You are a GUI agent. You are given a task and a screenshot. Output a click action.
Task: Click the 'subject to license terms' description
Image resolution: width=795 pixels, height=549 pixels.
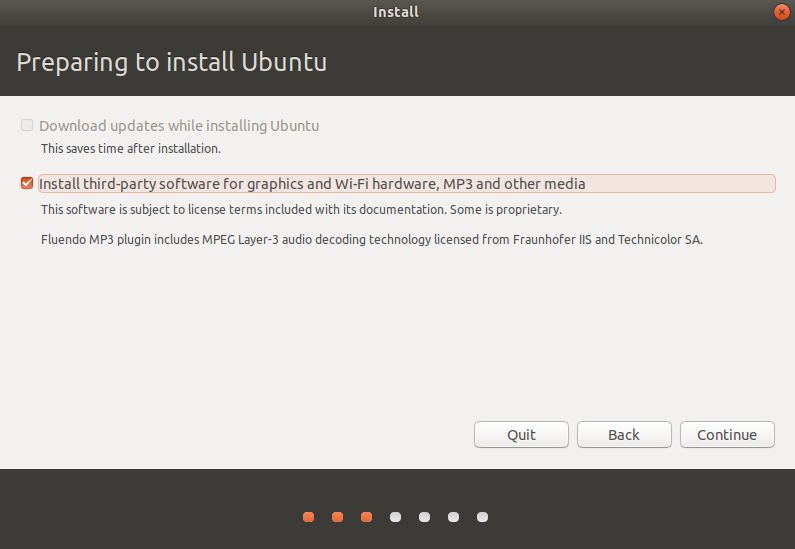[301, 210]
